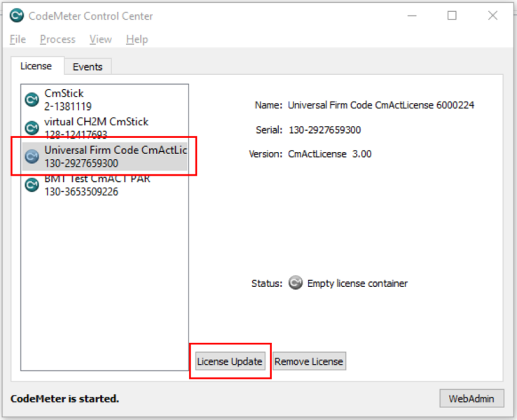Choose the BMT Test CmACT PAR icon
517x420 pixels.
(32, 185)
